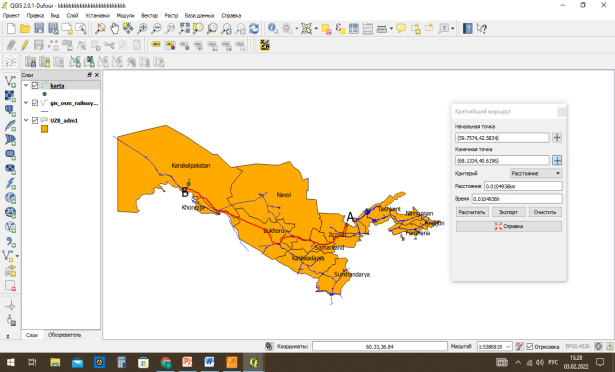Open the attribute table icon

click(354, 28)
